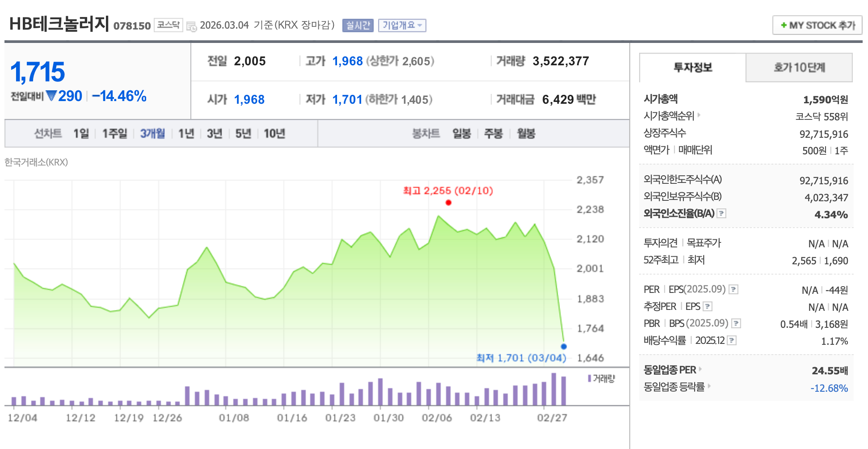868x449 pixels.
Task: Click the arrow icon beside 시가총액순위
Action: [x=699, y=115]
